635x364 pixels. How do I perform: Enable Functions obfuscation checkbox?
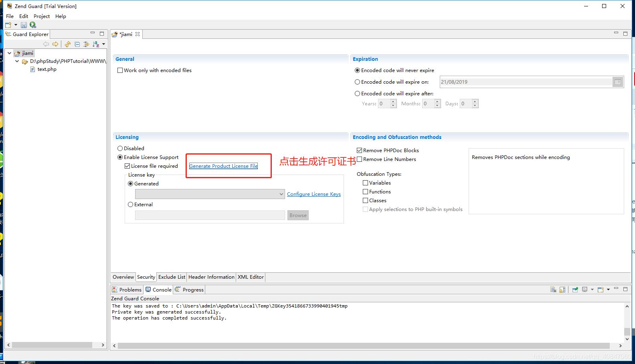click(x=365, y=192)
